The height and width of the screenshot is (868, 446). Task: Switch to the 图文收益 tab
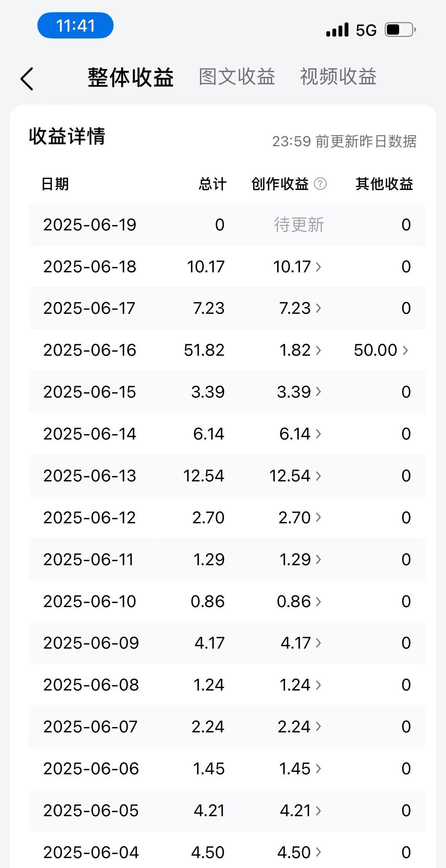(237, 77)
